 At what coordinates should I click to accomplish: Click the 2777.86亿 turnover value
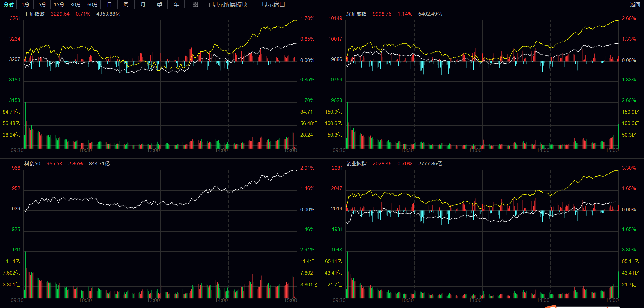tap(430, 164)
